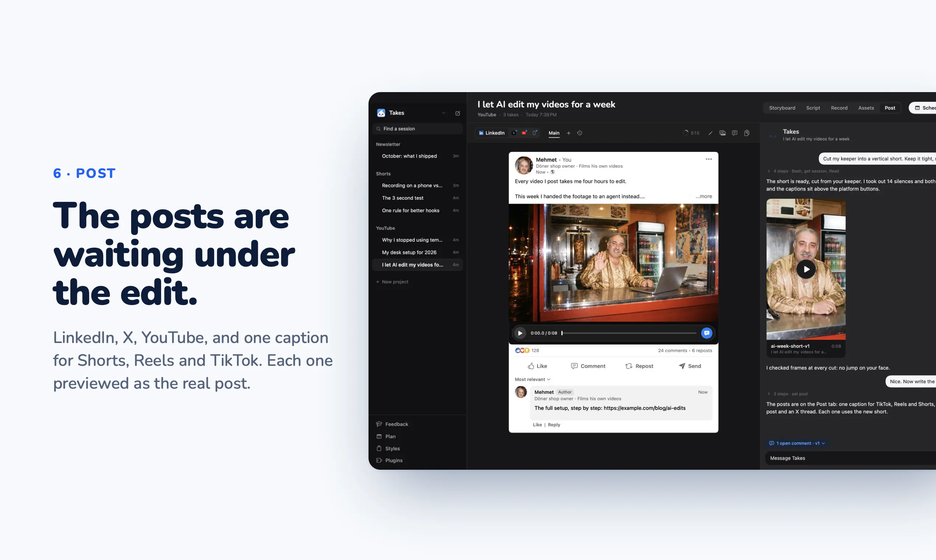This screenshot has height=560, width=936.
Task: Click the blue caption bubble on video player
Action: pyautogui.click(x=706, y=333)
